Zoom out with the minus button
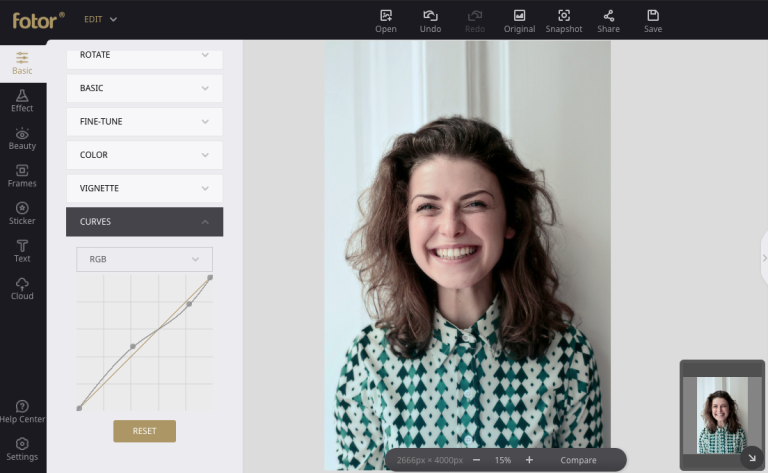Viewport: 768px width, 473px height. coord(476,460)
